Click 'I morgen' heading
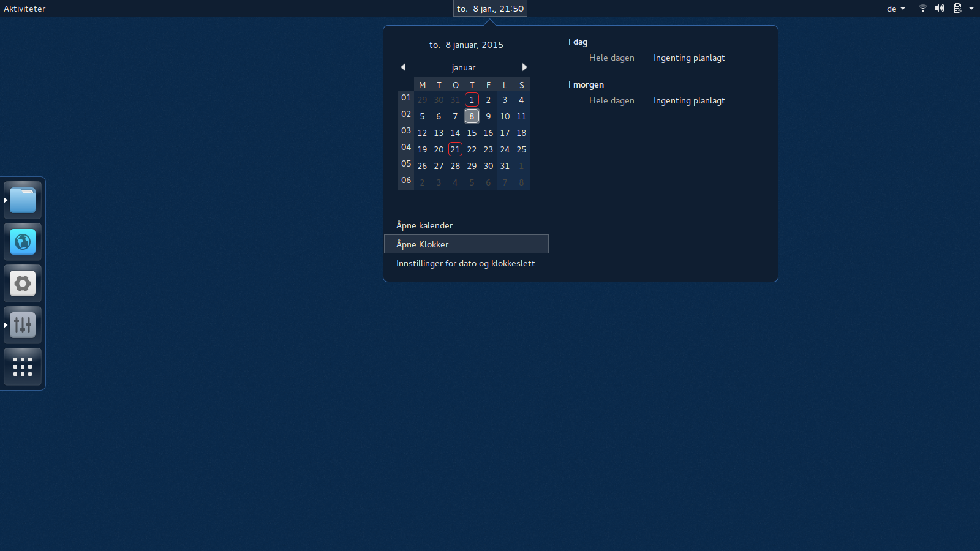 click(x=586, y=84)
